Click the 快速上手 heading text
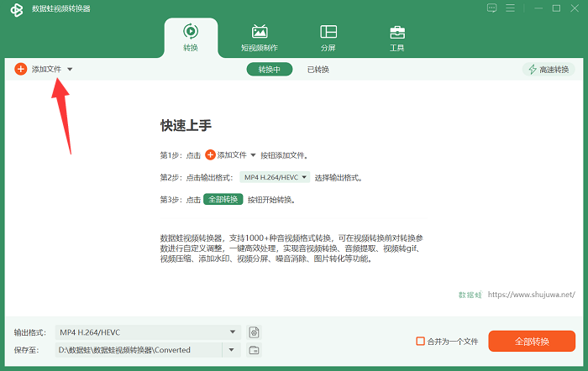Screen dimensions: 588x371 click(x=186, y=125)
